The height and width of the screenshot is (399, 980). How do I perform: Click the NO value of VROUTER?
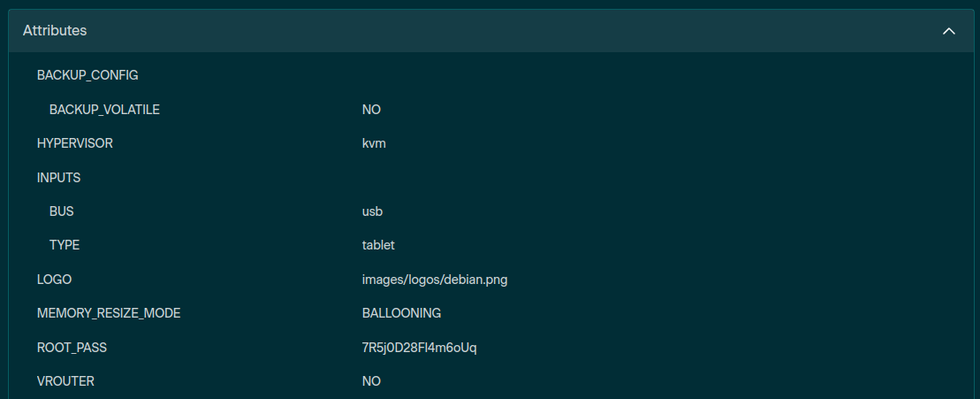pyautogui.click(x=371, y=381)
